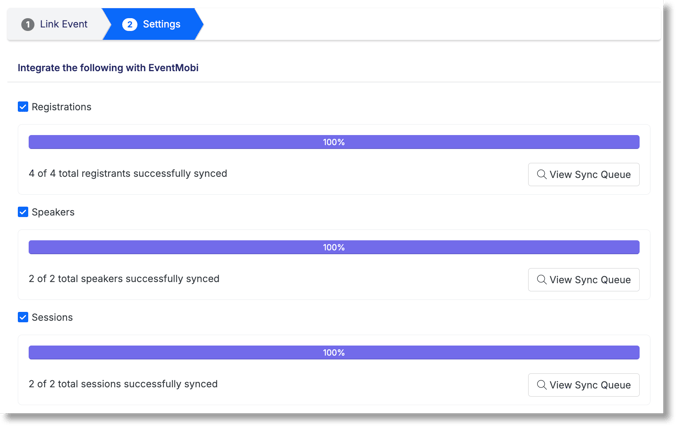Open View Sync Queue for sessions
Viewport: 688px width, 438px height.
tap(584, 385)
